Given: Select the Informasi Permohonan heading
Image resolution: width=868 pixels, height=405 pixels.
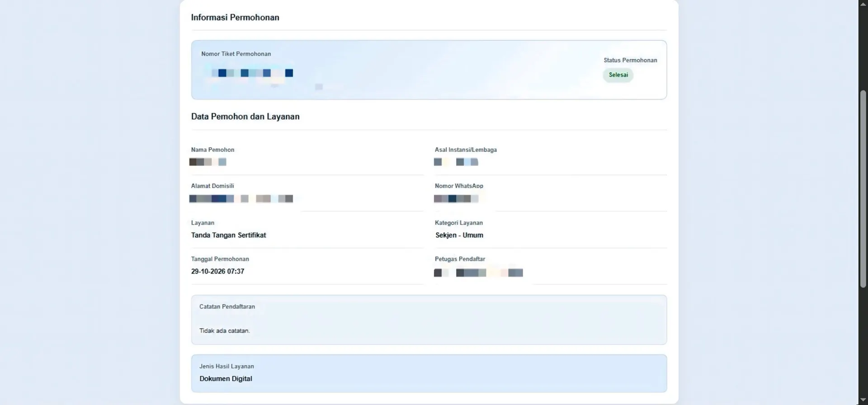Looking at the screenshot, I should pos(235,18).
